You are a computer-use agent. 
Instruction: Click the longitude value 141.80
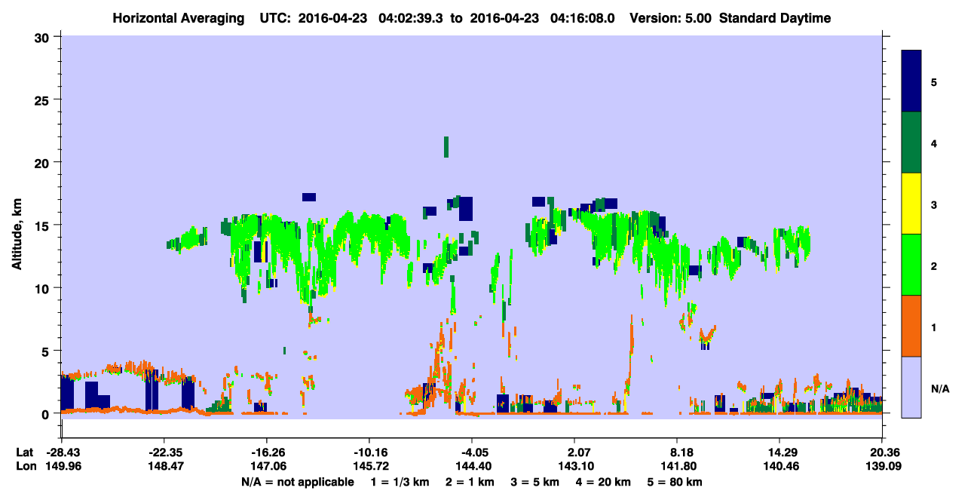click(677, 467)
